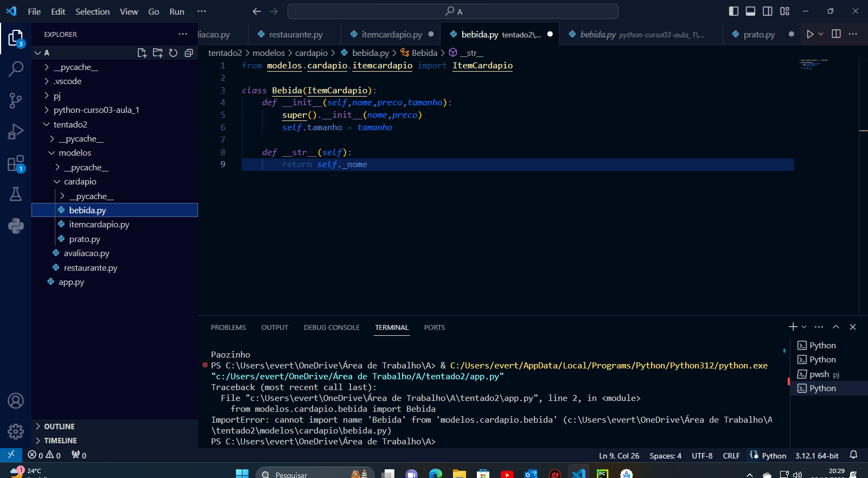Create a new folder in Explorer

tap(158, 53)
